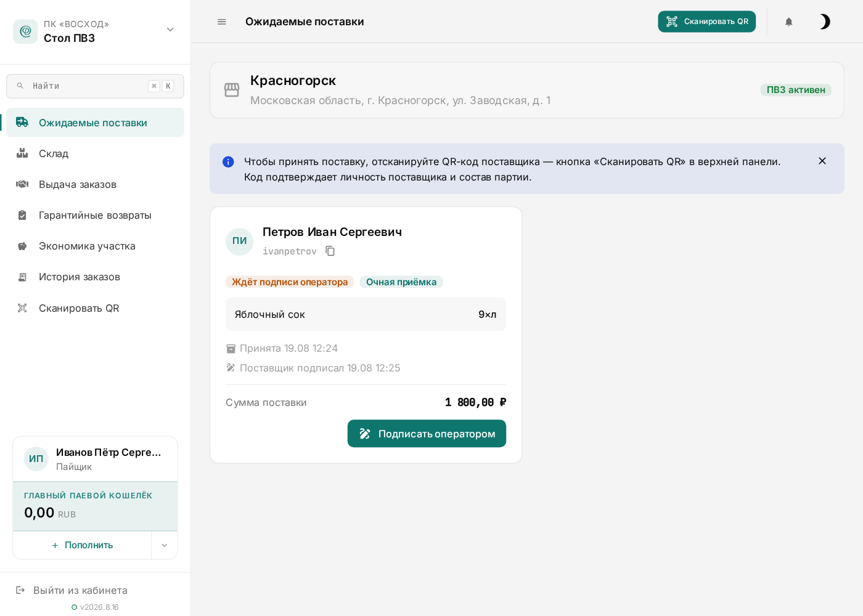Click the Пополнить wallet button
The width and height of the screenshot is (863, 616).
click(82, 545)
